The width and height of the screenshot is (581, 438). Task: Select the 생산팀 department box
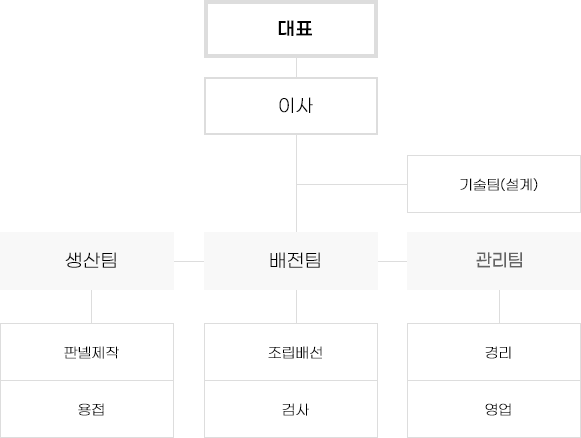click(x=87, y=261)
